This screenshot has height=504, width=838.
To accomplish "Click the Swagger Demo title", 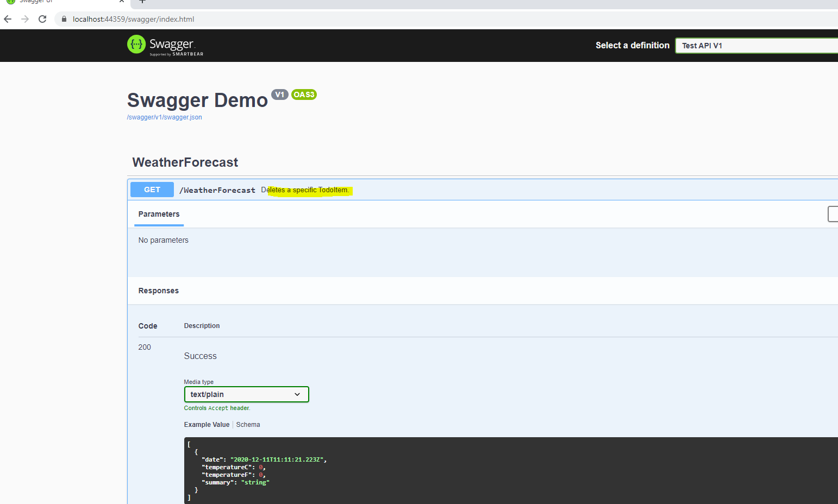I will pos(197,100).
